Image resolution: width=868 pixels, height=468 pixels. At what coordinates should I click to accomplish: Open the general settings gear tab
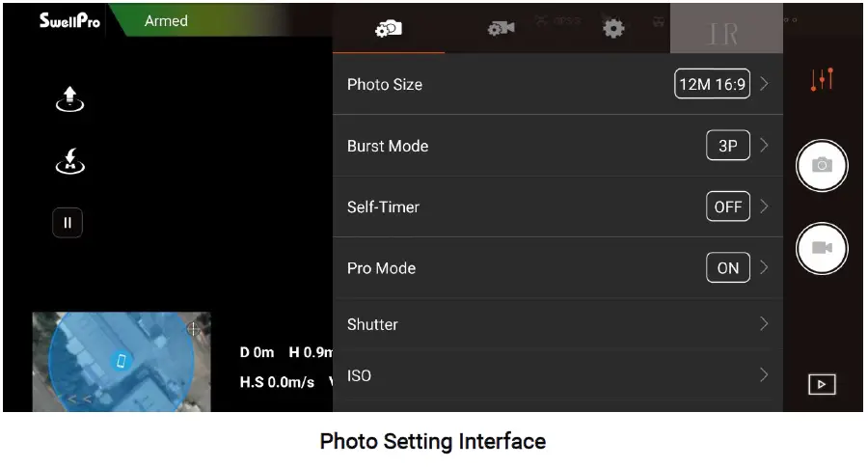[613, 29]
